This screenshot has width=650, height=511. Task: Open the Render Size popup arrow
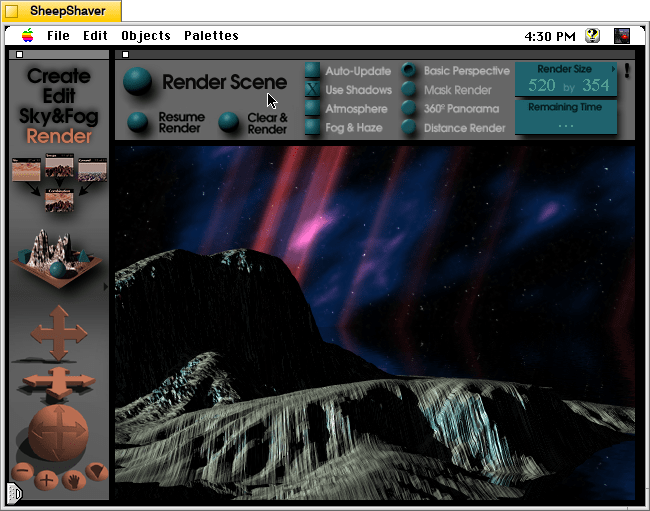613,69
